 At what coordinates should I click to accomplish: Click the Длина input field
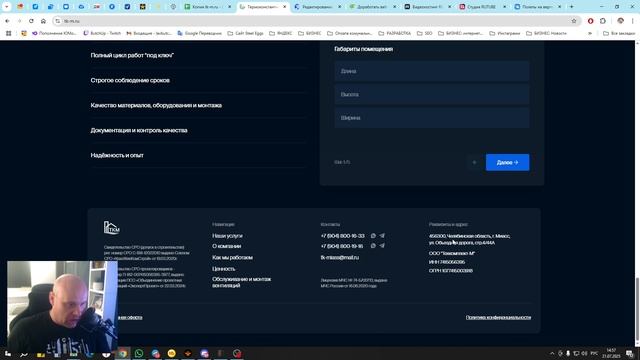(x=432, y=71)
